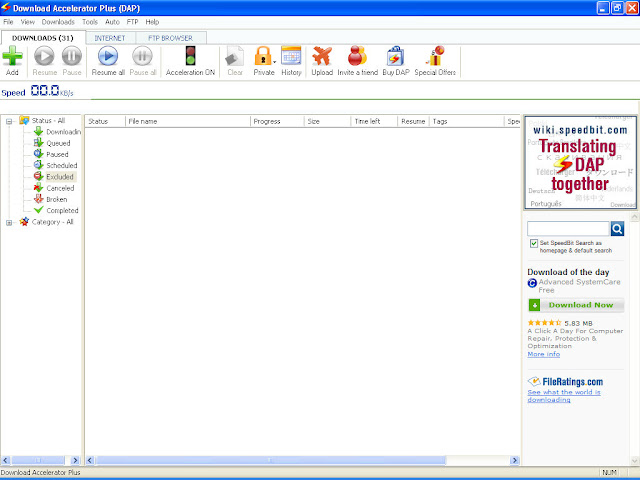The width and height of the screenshot is (640, 480).
Task: Uncheck Set SpeedBit Search as homepage
Action: pos(533,243)
